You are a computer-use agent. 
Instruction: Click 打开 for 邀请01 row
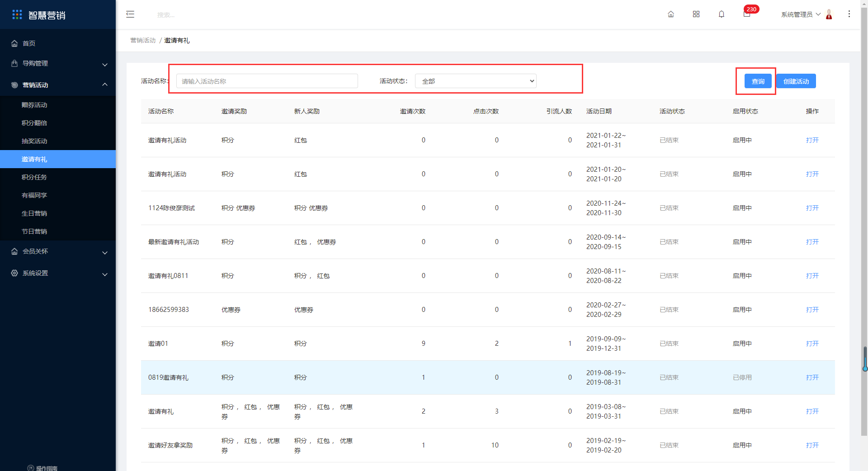pyautogui.click(x=812, y=344)
